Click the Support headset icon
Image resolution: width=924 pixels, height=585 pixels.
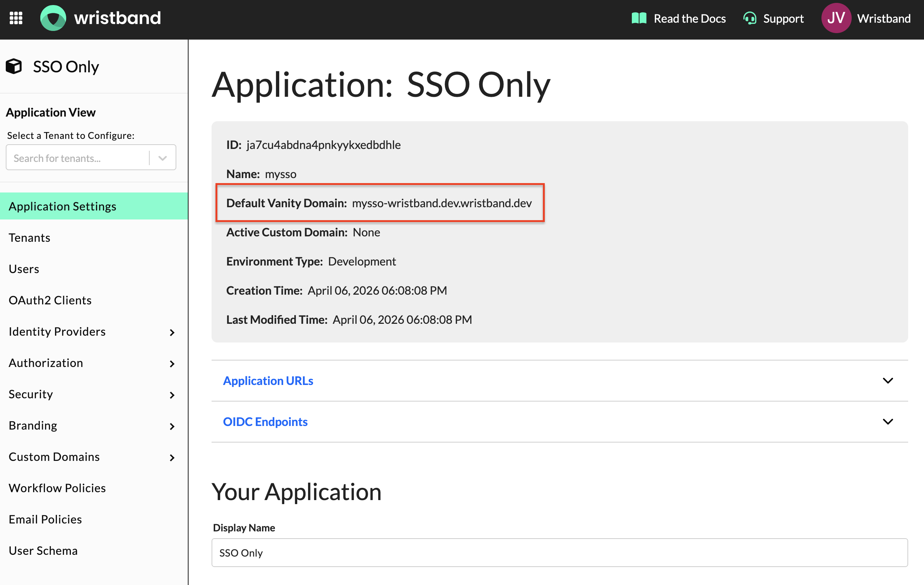(x=749, y=18)
